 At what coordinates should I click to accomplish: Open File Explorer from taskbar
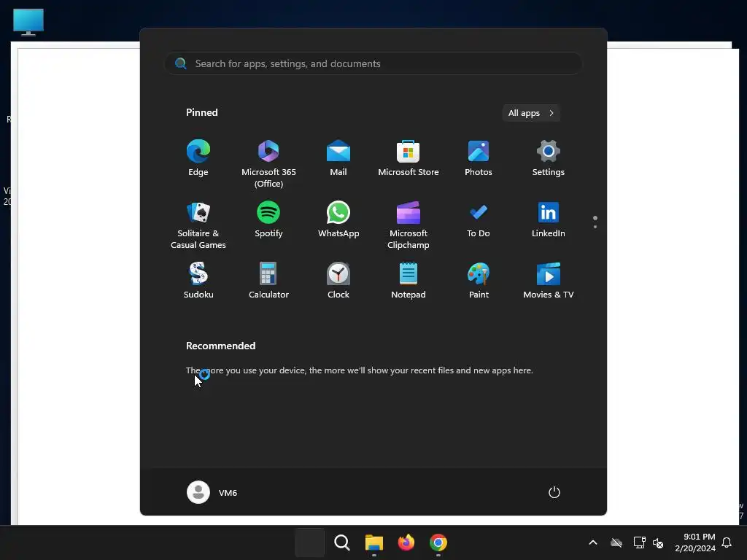374,542
